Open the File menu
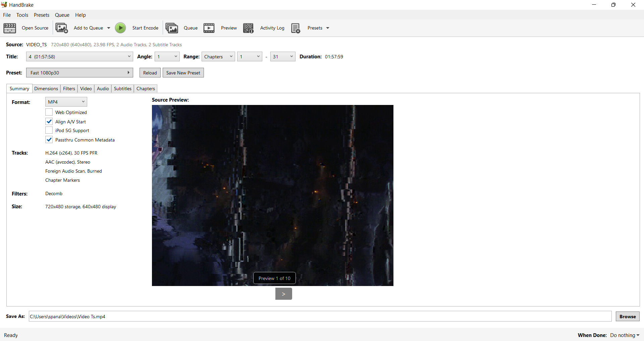Image resolution: width=644 pixels, height=341 pixels. [x=7, y=15]
